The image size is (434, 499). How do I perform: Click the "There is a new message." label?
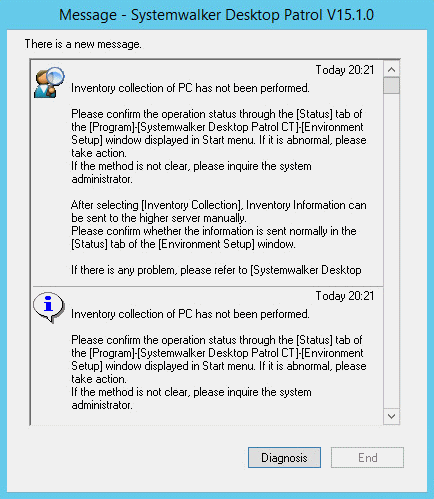tap(83, 44)
